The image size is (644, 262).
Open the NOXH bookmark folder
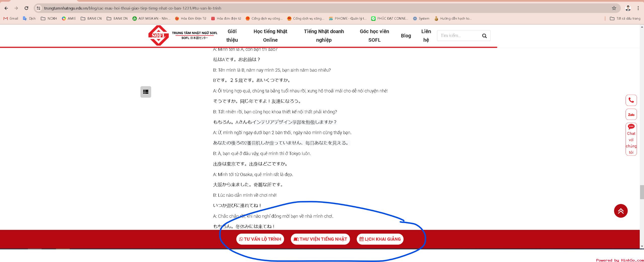tap(49, 18)
